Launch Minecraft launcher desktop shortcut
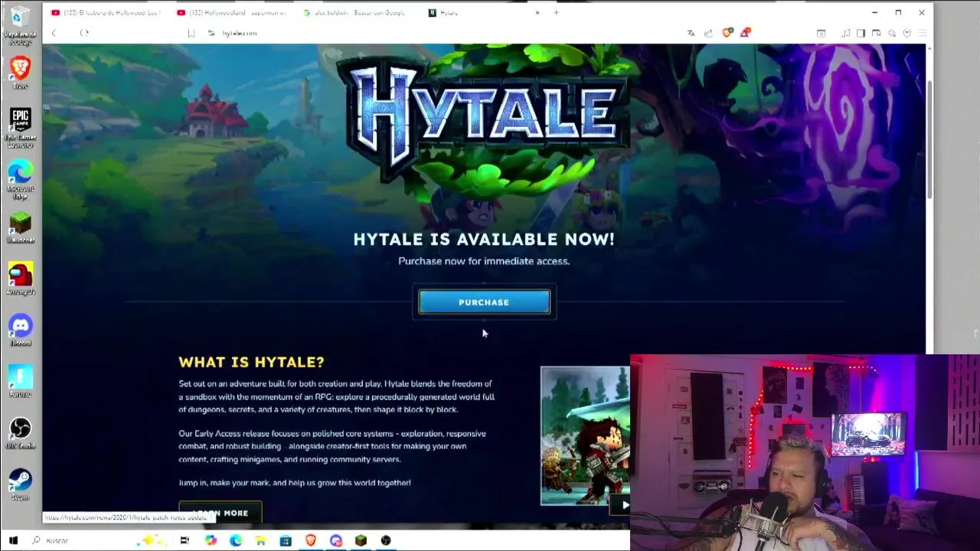980x551 pixels. pyautogui.click(x=20, y=228)
